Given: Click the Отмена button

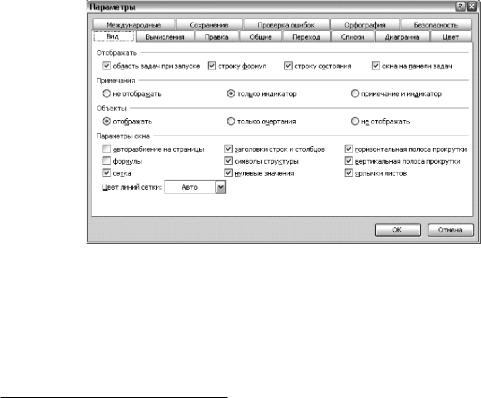Looking at the screenshot, I should [x=450, y=230].
